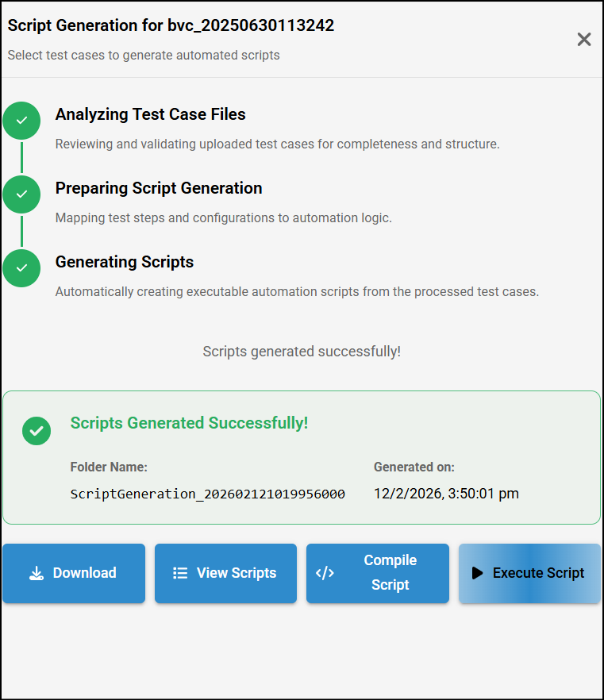This screenshot has width=604, height=700.
Task: Click the code brackets icon for Compile Script
Action: coord(325,573)
